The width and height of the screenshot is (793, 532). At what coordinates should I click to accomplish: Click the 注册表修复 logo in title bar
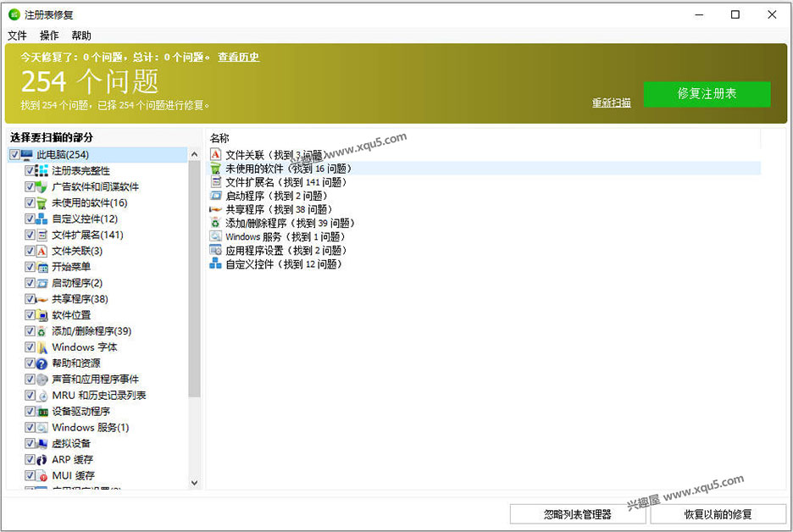[x=14, y=14]
